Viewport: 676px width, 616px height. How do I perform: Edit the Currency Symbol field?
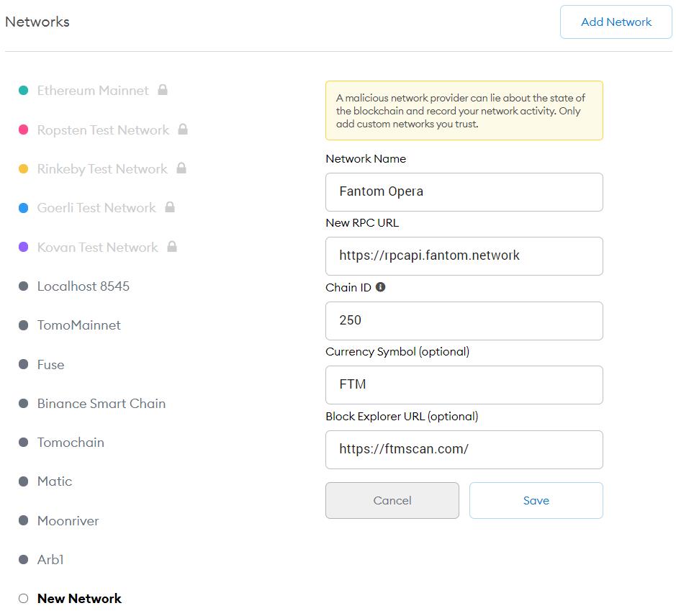tap(464, 385)
